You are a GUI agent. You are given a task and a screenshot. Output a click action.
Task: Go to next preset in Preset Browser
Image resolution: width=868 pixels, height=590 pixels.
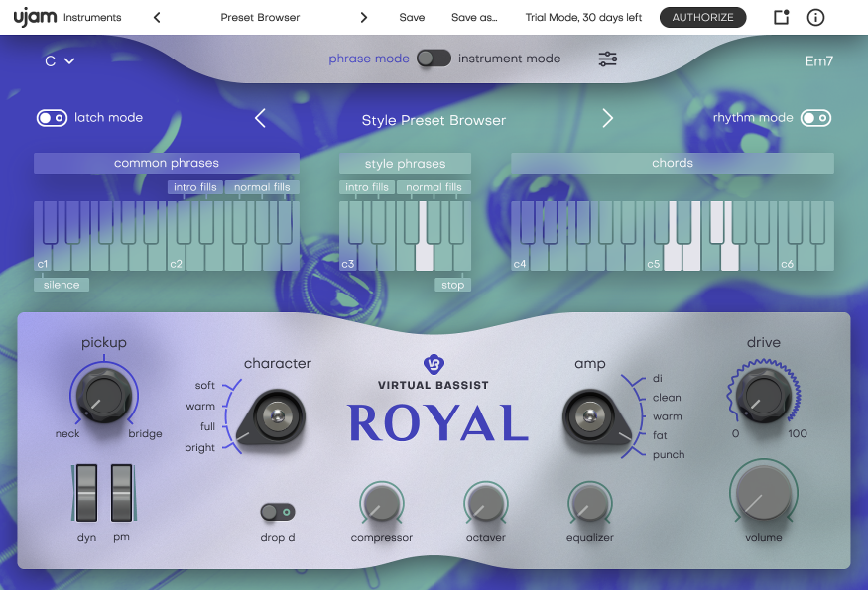pos(363,18)
